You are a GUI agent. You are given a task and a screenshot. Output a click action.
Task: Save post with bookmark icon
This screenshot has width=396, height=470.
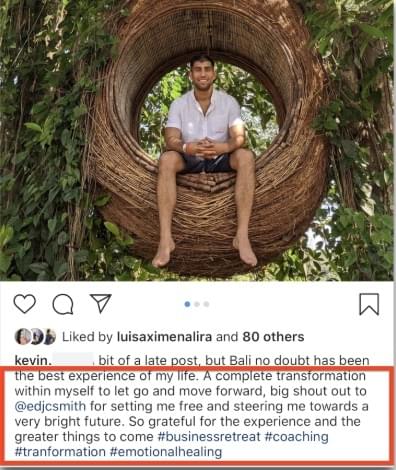tap(369, 304)
